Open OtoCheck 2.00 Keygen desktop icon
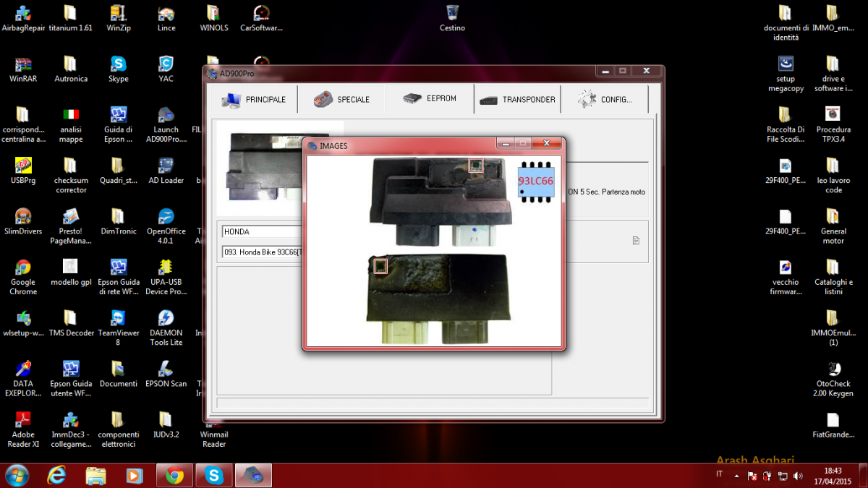 point(833,378)
